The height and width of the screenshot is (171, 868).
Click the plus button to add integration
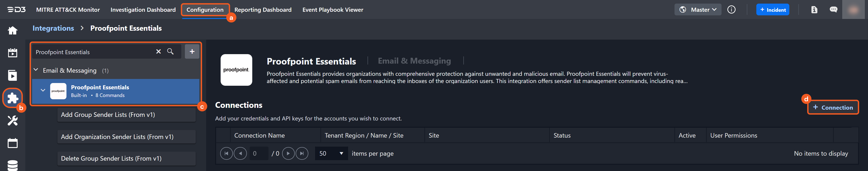(x=192, y=51)
